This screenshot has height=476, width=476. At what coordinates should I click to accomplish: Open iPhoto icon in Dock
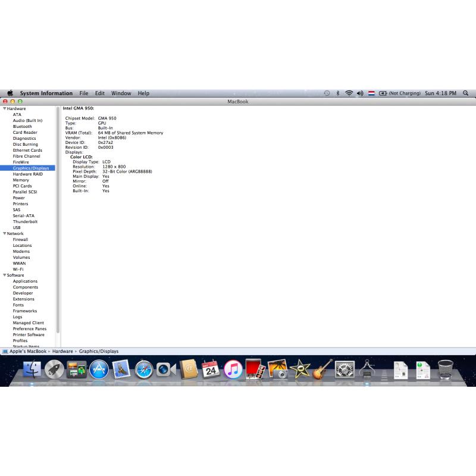pyautogui.click(x=278, y=369)
